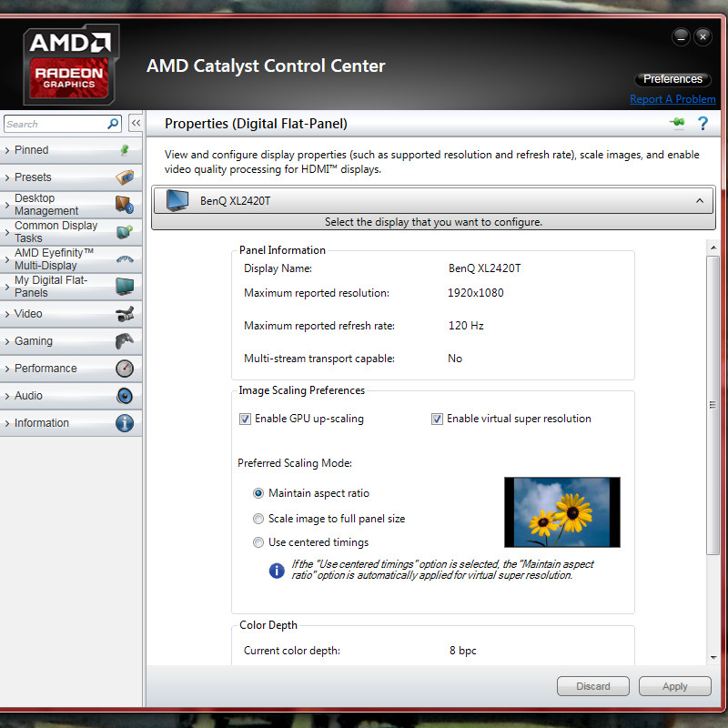The height and width of the screenshot is (728, 728).
Task: Toggle Enable virtual super resolution checkbox
Action: [x=437, y=419]
